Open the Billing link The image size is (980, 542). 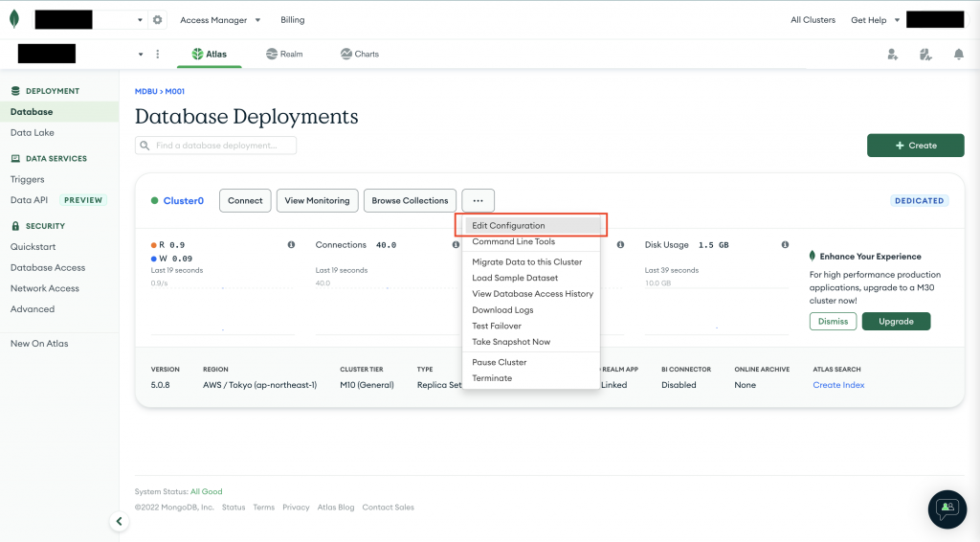pyautogui.click(x=293, y=20)
